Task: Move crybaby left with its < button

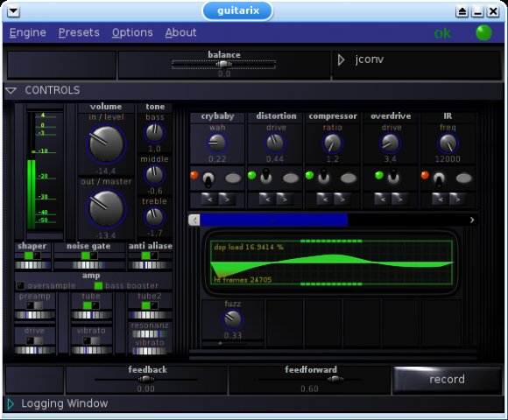Action: [x=209, y=199]
